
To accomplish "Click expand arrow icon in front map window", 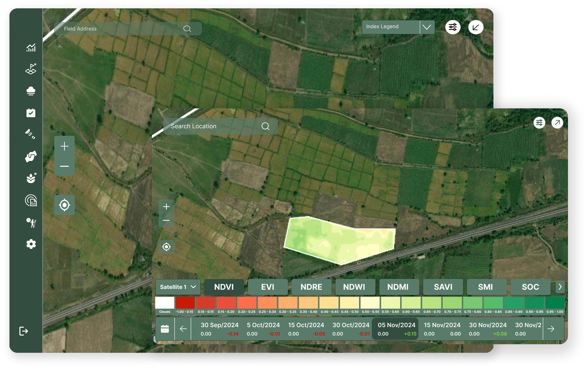I will pos(557,122).
